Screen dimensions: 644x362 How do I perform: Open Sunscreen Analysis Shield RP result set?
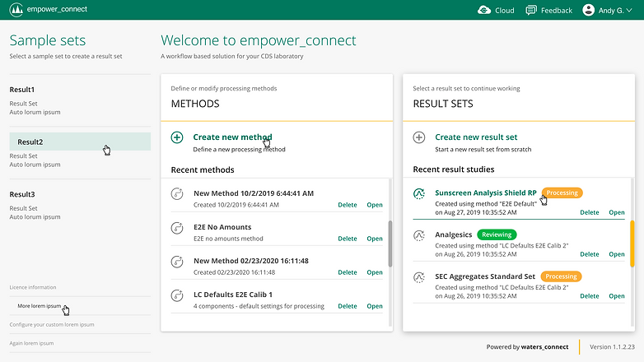click(617, 212)
